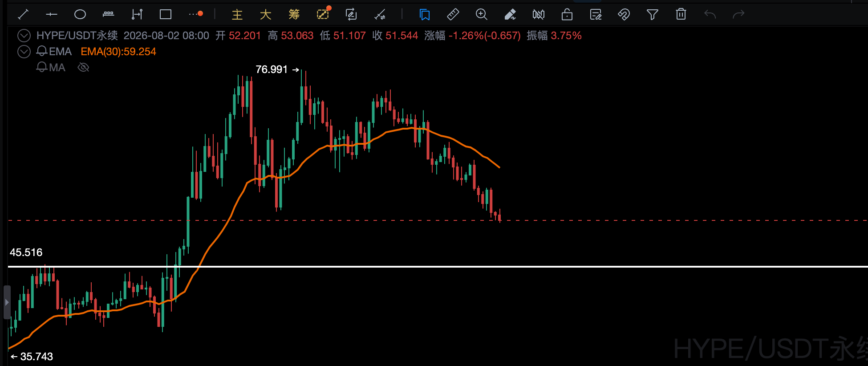Click the 35.743 low price label
Viewport: 868px width, 366px height.
pyautogui.click(x=37, y=357)
